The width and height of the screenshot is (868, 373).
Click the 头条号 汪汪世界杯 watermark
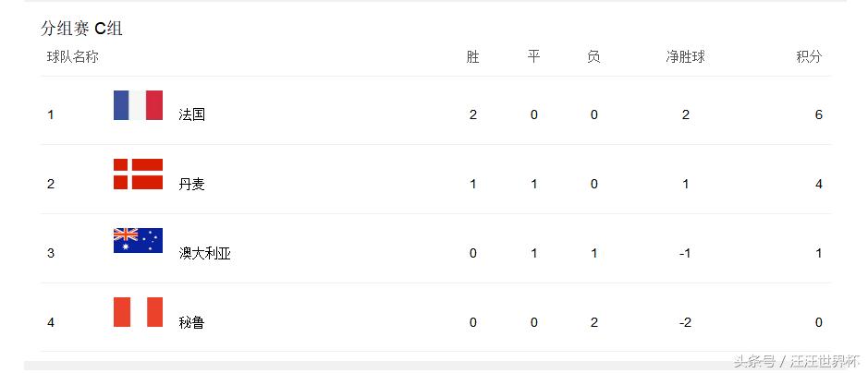click(x=795, y=361)
